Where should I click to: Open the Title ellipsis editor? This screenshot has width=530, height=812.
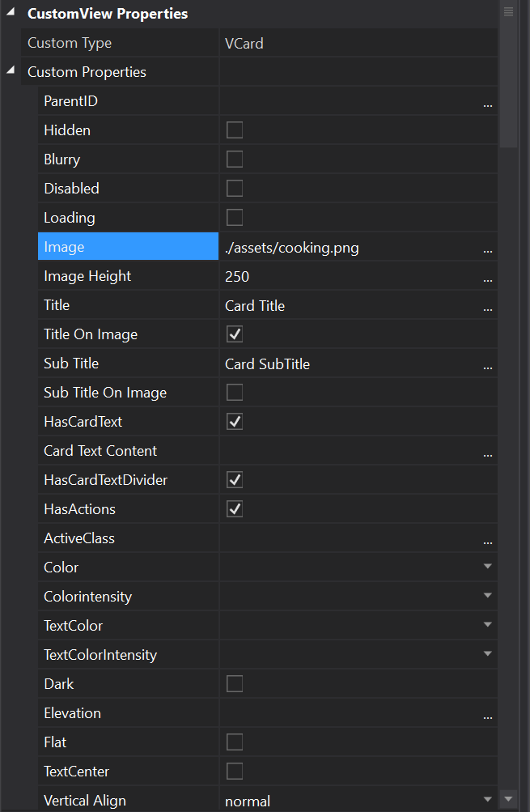[487, 307]
